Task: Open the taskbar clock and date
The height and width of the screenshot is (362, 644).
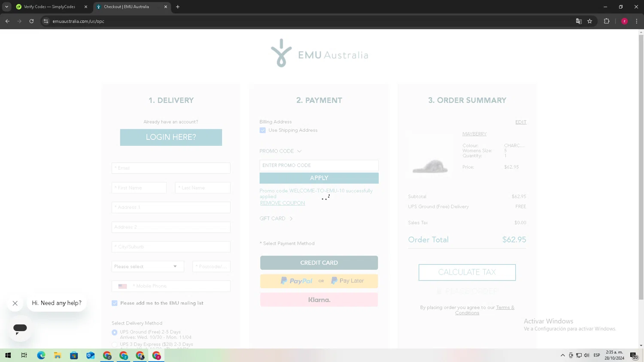Action: click(x=614, y=355)
